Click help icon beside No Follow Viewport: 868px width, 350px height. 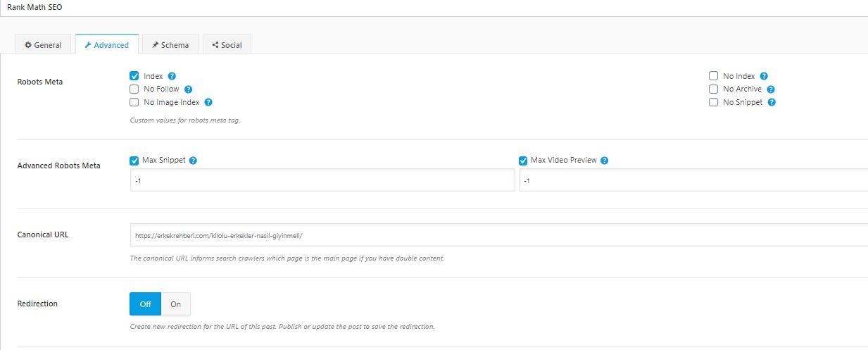(188, 89)
